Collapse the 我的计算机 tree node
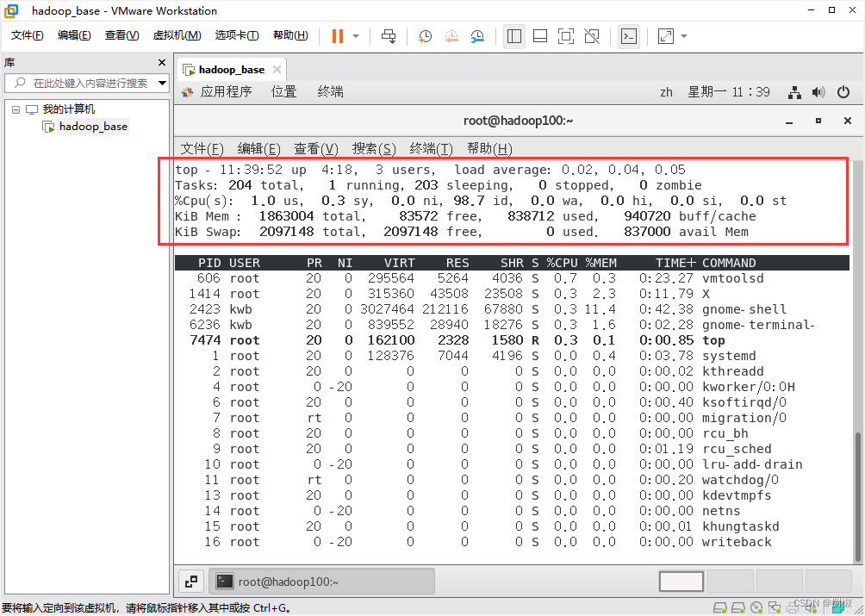 [x=16, y=109]
